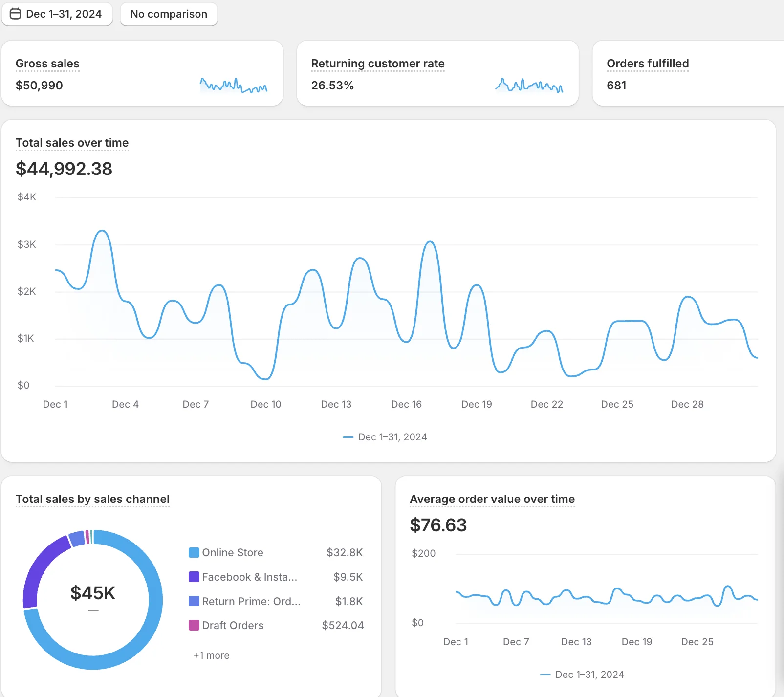The height and width of the screenshot is (697, 784).
Task: Click the Returning customer rate sparkline
Action: tap(529, 86)
